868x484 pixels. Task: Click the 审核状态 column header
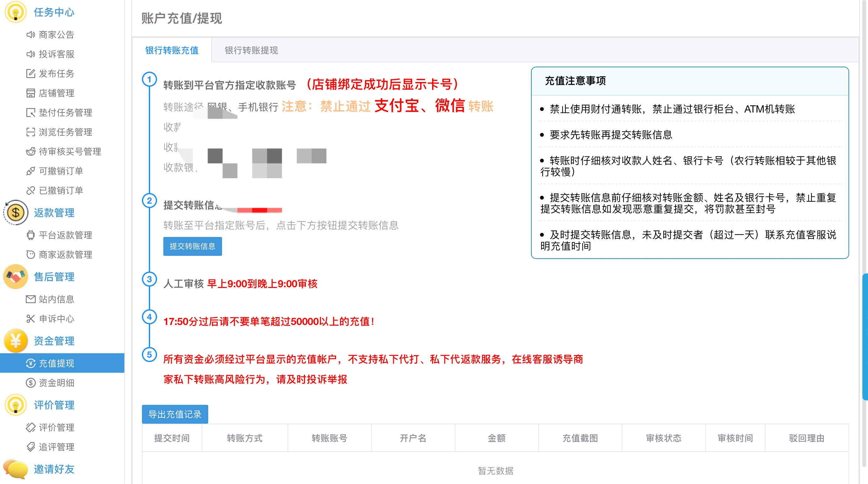point(664,438)
